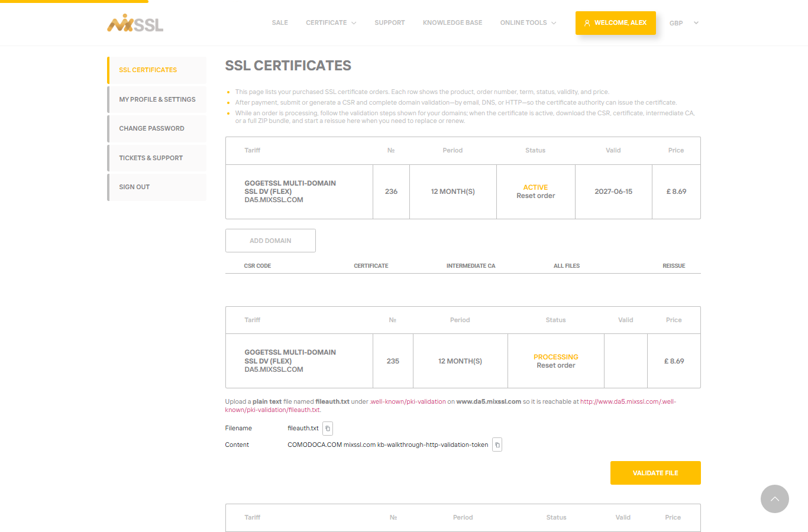Click the Welcome, Alex account button

click(x=616, y=23)
